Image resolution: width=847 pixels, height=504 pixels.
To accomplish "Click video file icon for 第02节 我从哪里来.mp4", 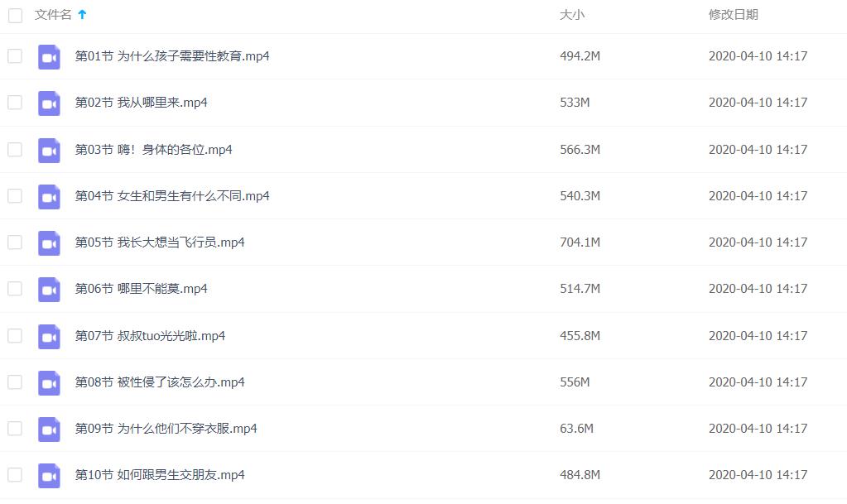I will pos(49,103).
